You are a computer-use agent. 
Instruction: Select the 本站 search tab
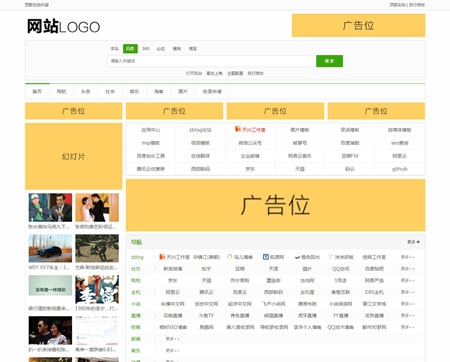pos(115,49)
